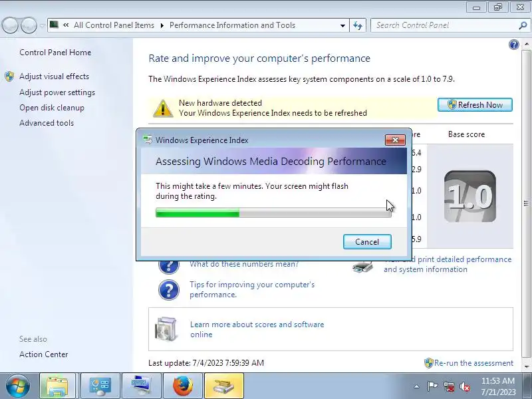The image size is (532, 399).
Task: Click the shield icon beside Adjust visual effects
Action: pos(9,76)
